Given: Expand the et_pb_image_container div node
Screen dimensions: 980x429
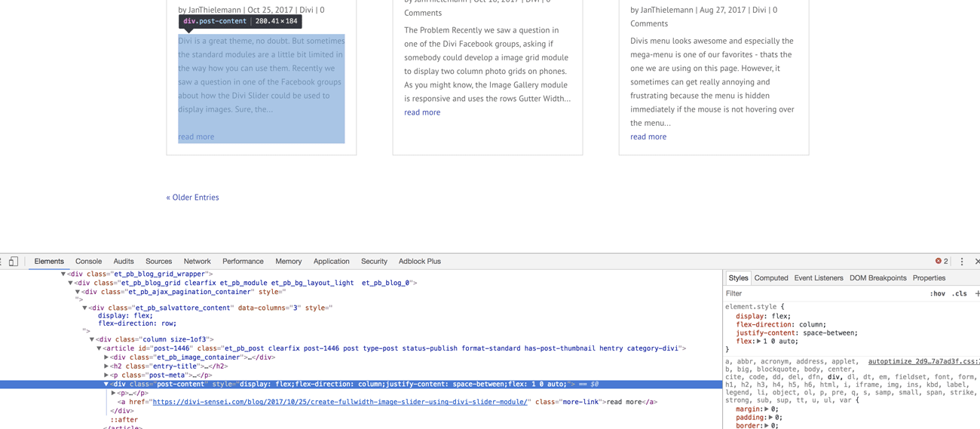Looking at the screenshot, I should (106, 357).
